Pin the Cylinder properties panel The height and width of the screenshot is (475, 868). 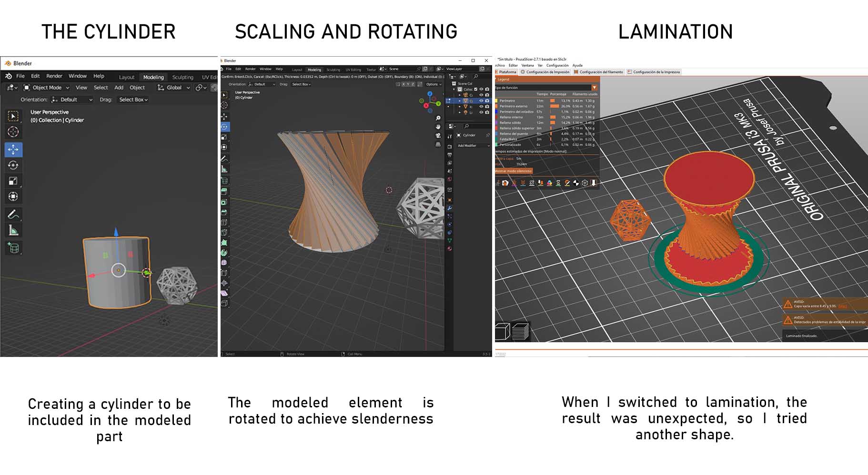coord(488,135)
